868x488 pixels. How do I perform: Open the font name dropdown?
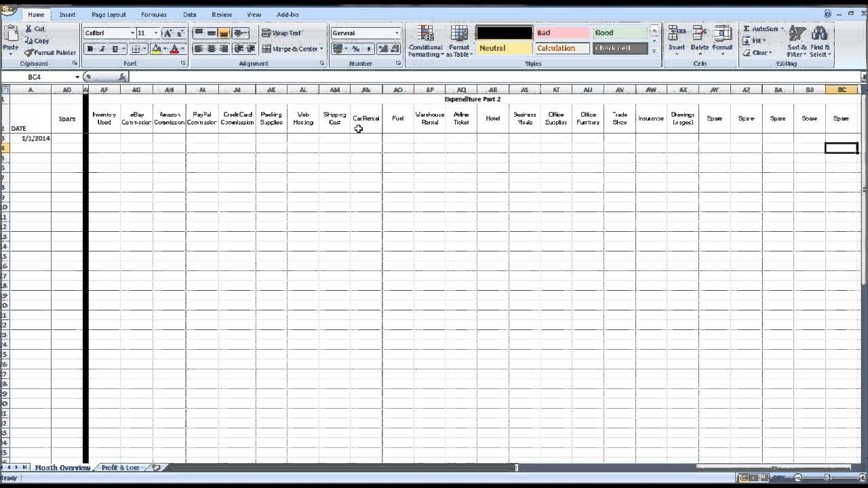tap(132, 33)
